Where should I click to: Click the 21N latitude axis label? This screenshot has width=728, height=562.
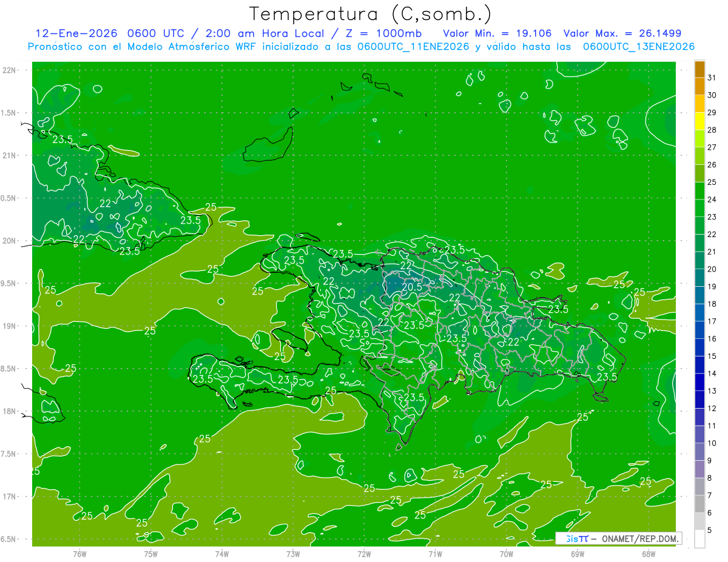pyautogui.click(x=10, y=155)
